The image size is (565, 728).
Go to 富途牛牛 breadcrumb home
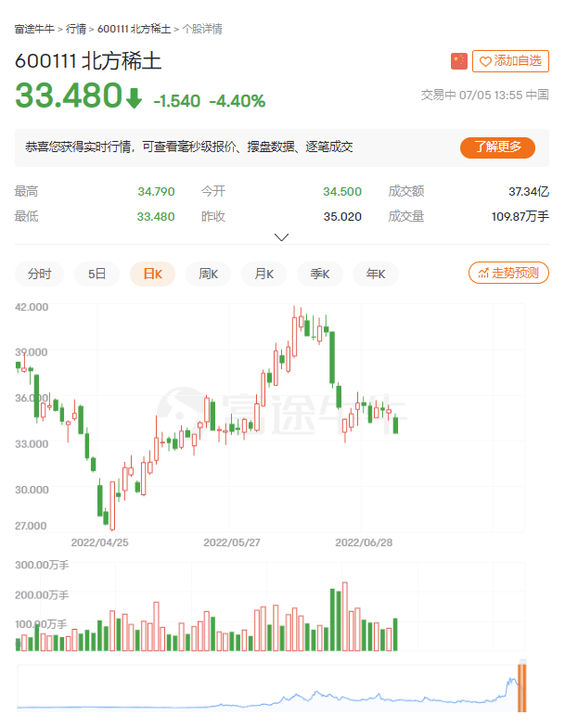[32, 29]
